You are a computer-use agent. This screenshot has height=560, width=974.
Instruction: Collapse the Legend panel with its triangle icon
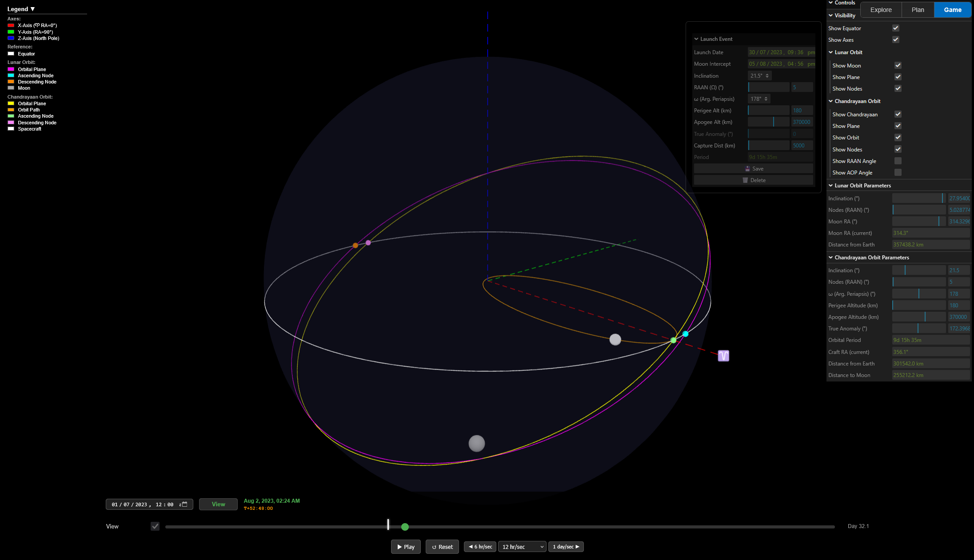click(x=33, y=8)
